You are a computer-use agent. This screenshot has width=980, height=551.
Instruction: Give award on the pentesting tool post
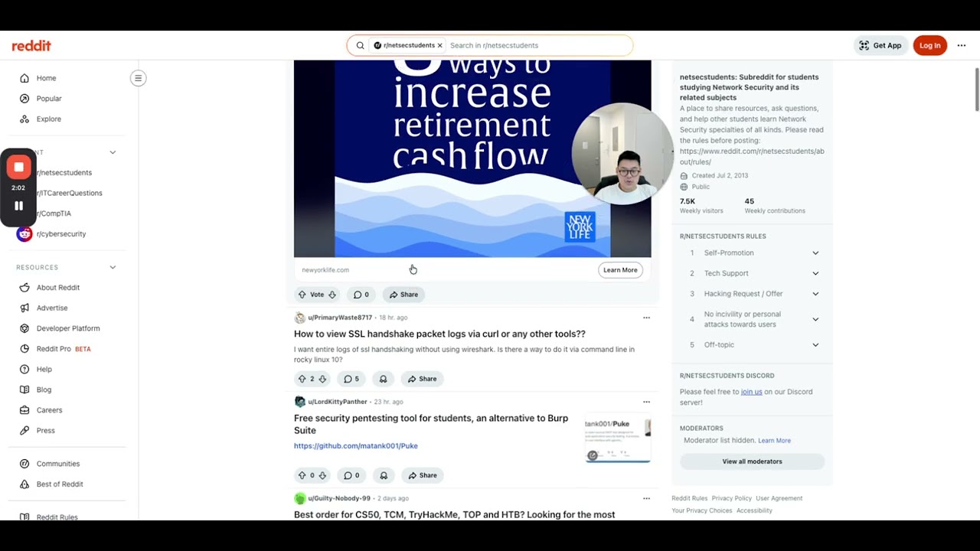384,475
